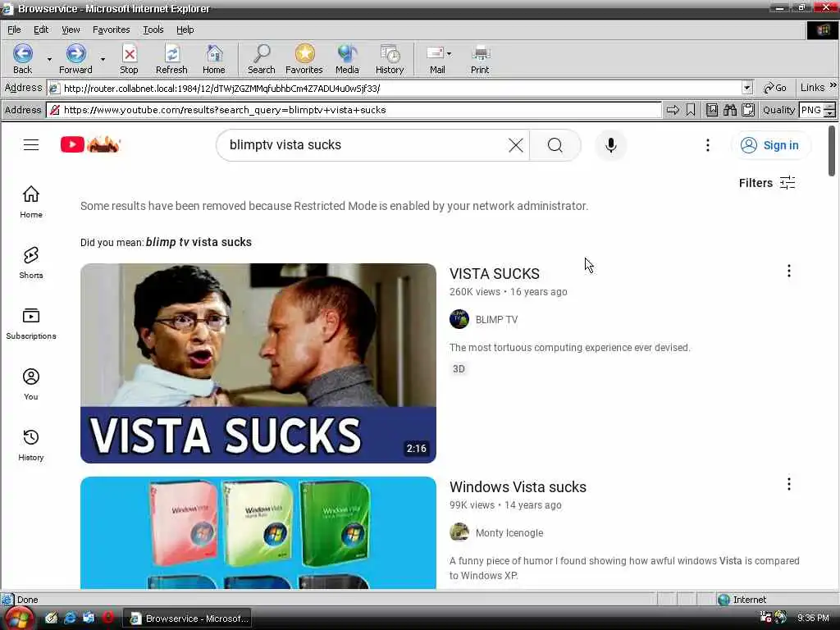
Task: Open the Search pane from toolbar
Action: point(262,59)
